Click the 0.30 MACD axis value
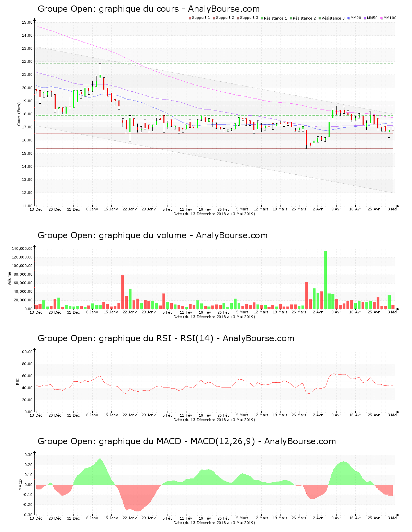Image resolution: width=412 pixels, height=532 pixels. (29, 455)
